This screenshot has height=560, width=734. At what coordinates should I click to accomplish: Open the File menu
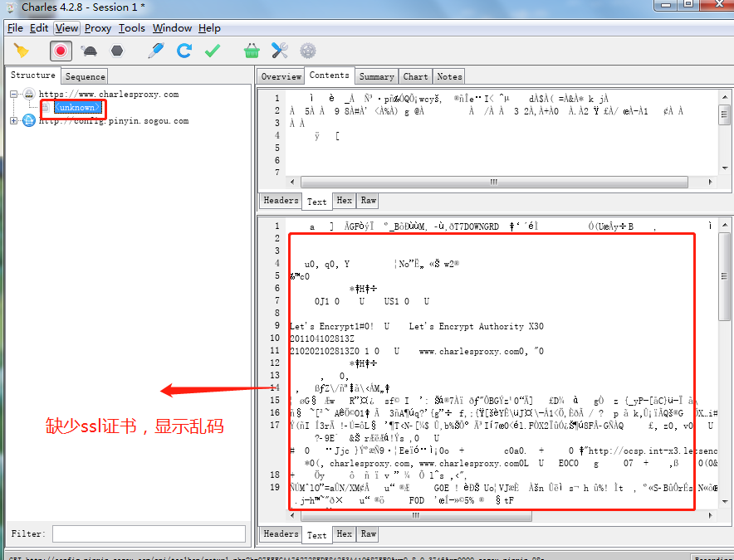15,28
